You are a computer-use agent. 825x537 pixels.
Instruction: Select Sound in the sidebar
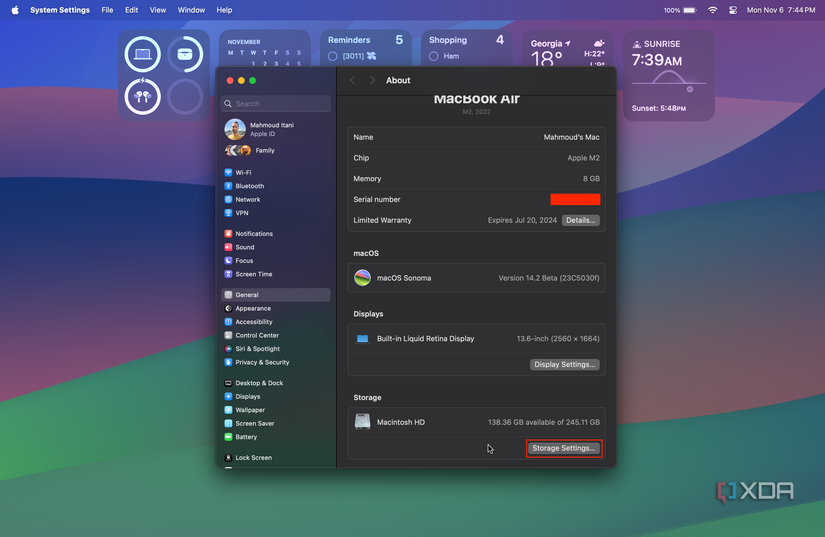276,247
